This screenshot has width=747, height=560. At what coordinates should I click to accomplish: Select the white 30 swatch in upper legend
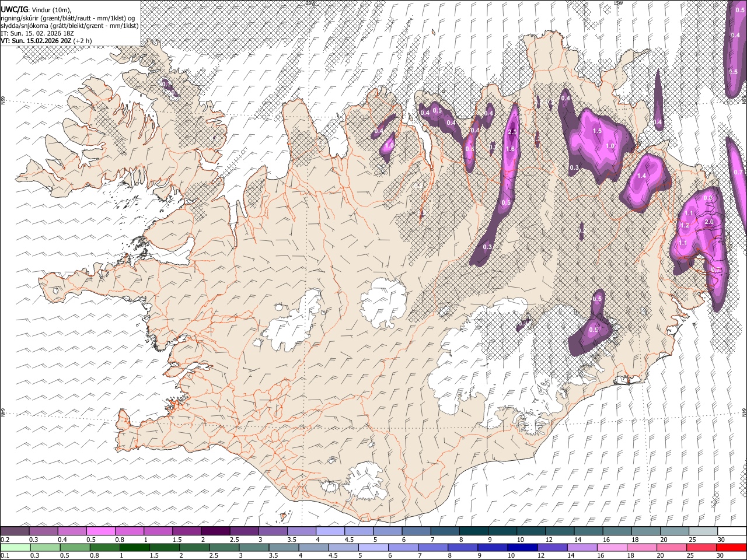click(731, 531)
